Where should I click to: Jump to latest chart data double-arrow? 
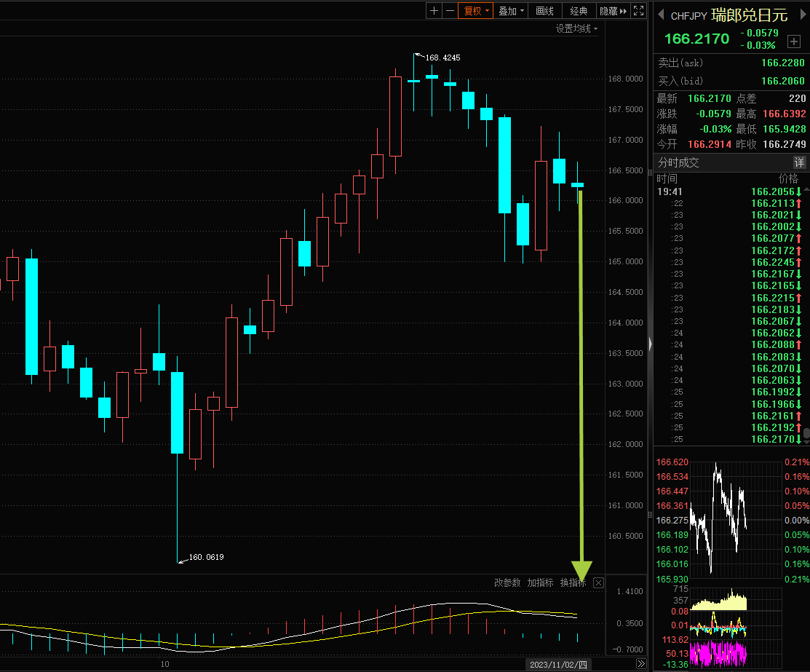[641, 664]
